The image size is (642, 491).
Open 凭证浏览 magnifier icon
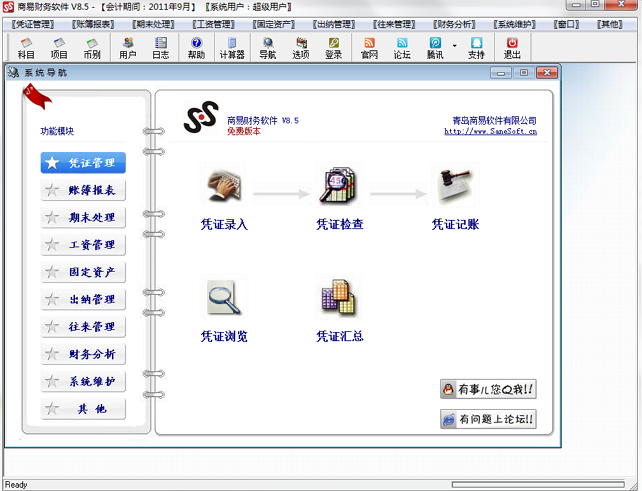point(224,297)
